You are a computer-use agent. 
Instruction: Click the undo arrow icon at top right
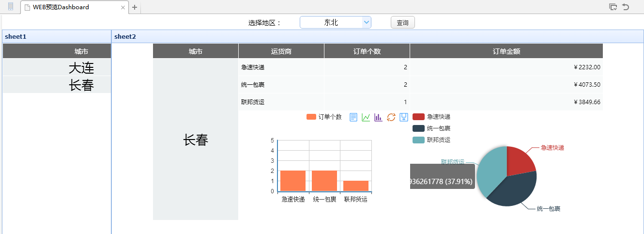626,7
